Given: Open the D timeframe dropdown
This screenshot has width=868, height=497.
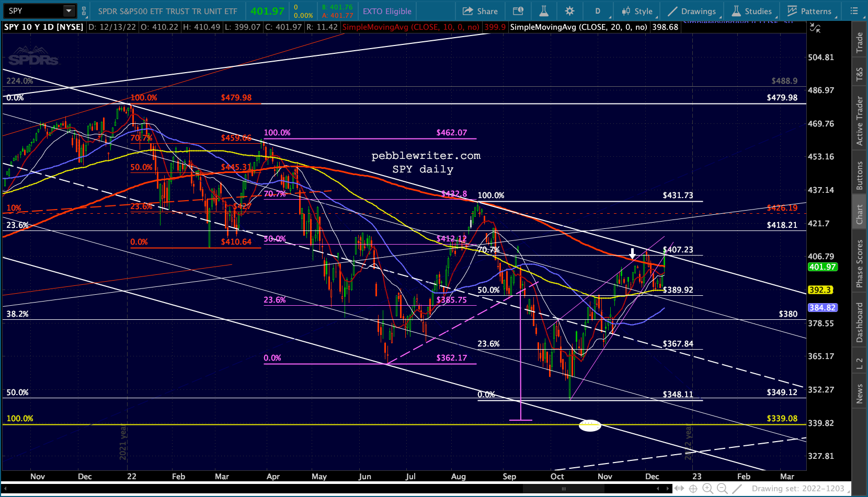Looking at the screenshot, I should coord(598,11).
